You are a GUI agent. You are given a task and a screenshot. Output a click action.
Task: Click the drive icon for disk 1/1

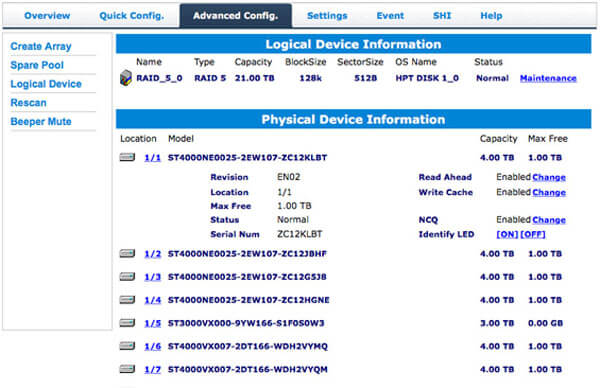(x=127, y=157)
